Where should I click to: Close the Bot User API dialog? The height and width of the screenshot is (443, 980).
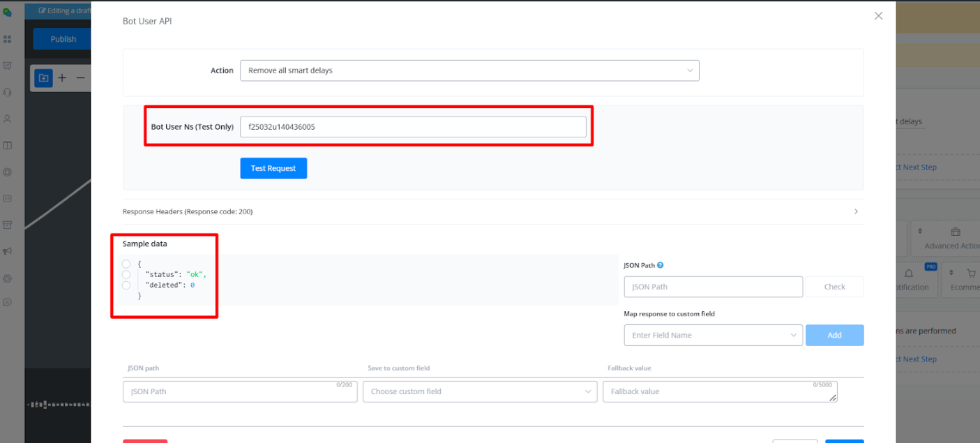pos(878,15)
